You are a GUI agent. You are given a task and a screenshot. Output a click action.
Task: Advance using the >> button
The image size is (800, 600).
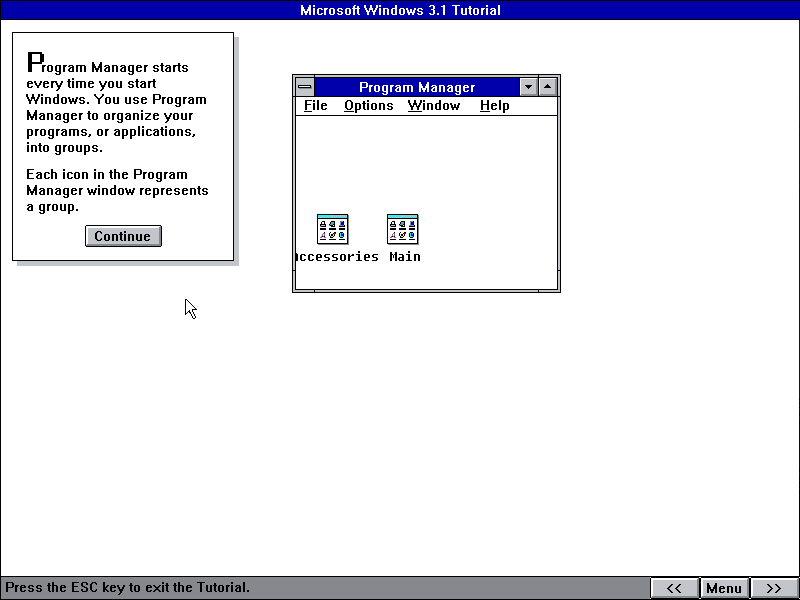774,588
